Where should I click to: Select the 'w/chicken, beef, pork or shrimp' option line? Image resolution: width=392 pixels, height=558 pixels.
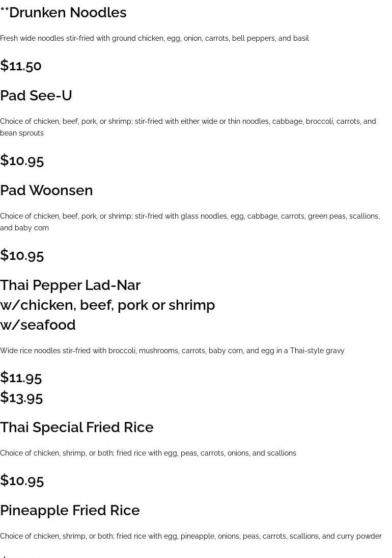point(107,305)
